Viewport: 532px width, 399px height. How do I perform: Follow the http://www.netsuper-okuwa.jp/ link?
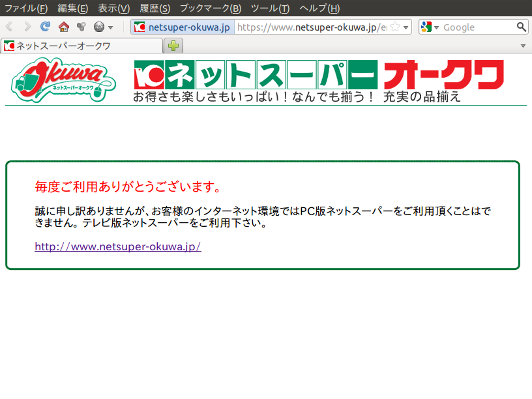click(x=117, y=246)
